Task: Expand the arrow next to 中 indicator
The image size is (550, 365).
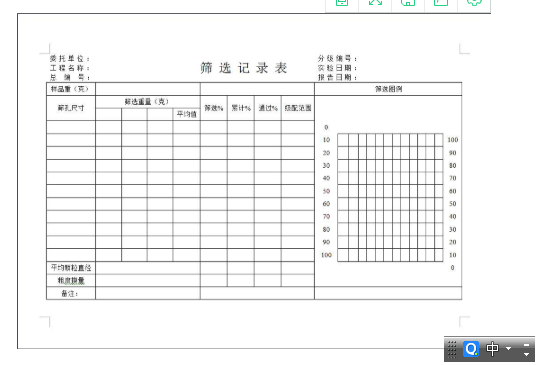Action: 509,349
